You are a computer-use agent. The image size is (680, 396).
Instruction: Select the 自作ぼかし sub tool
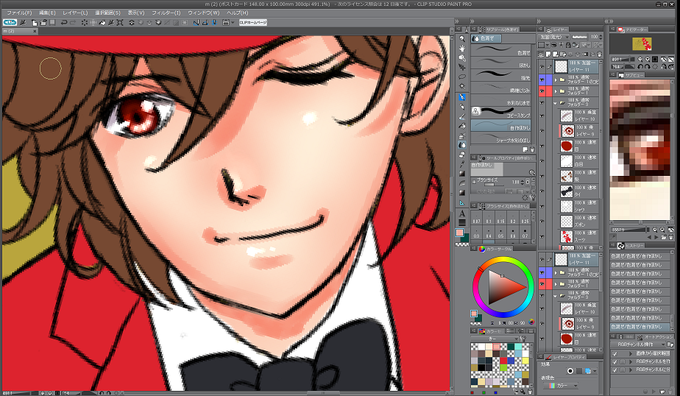coord(501,125)
